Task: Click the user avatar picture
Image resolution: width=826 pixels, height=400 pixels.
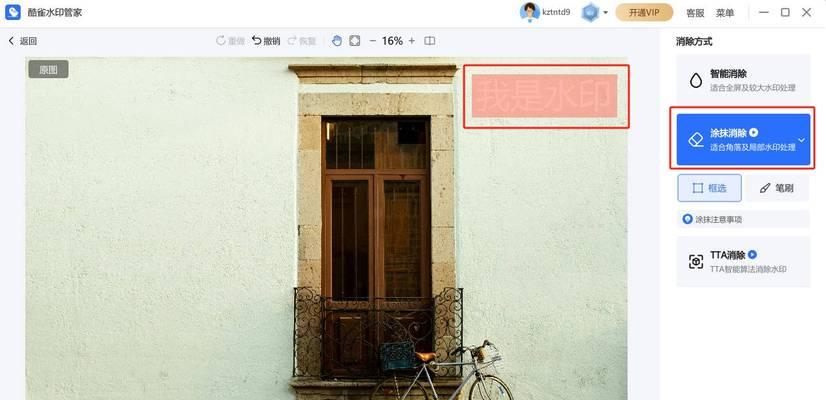Action: 529,12
